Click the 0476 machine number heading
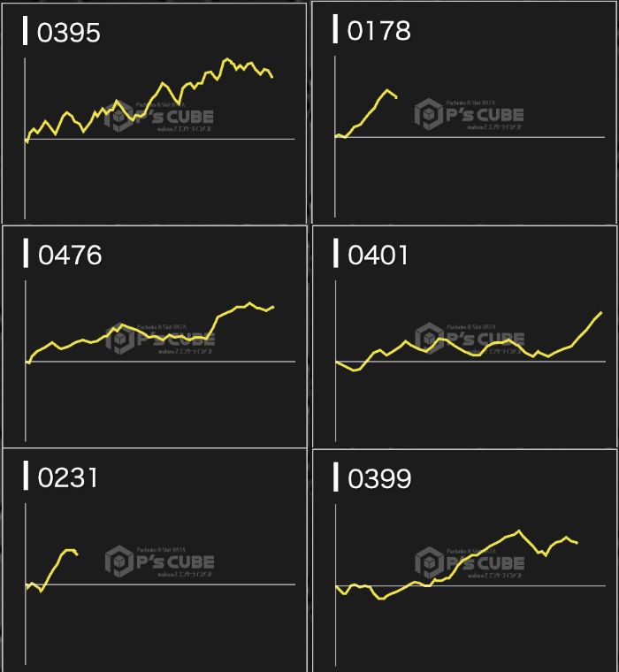The height and width of the screenshot is (672, 619). pos(70,255)
